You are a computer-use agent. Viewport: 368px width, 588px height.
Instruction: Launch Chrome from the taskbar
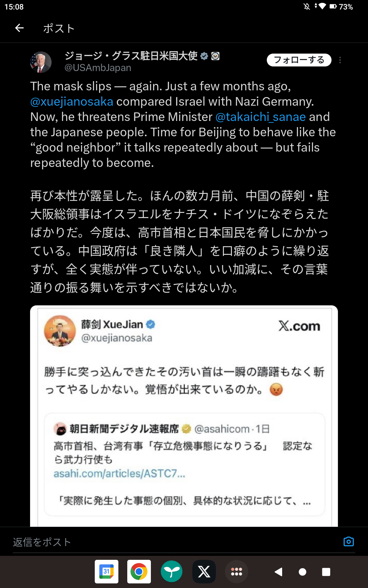click(x=139, y=571)
